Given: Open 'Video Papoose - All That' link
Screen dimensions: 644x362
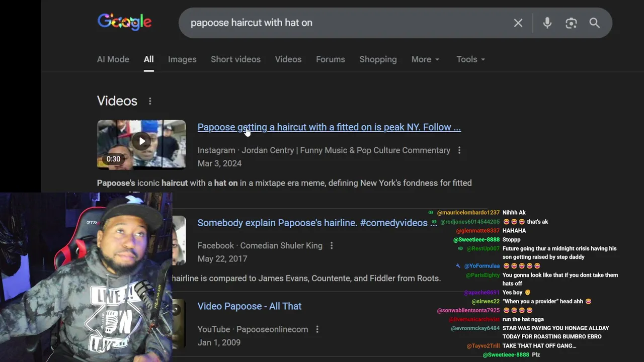Looking at the screenshot, I should (x=250, y=306).
